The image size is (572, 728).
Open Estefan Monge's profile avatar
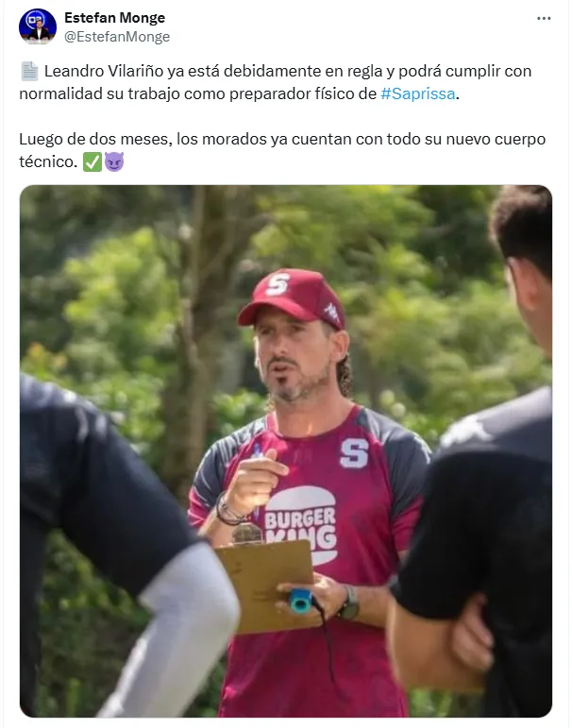(x=38, y=26)
